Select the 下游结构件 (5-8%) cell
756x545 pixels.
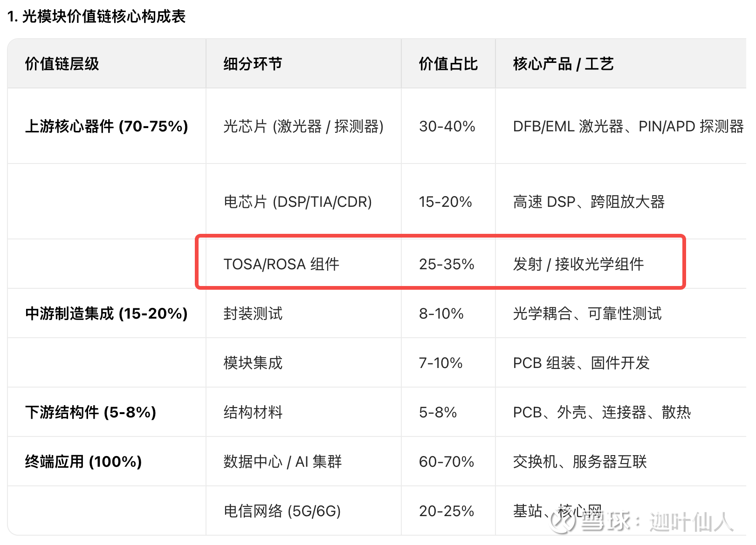[90, 412]
